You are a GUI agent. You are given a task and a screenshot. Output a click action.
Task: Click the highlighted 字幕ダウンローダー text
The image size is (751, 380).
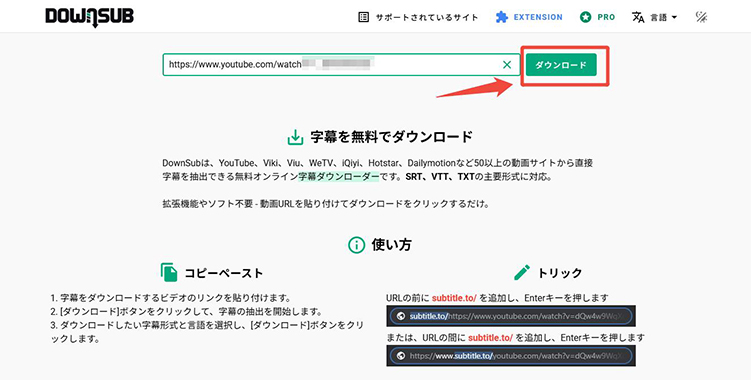click(x=339, y=176)
